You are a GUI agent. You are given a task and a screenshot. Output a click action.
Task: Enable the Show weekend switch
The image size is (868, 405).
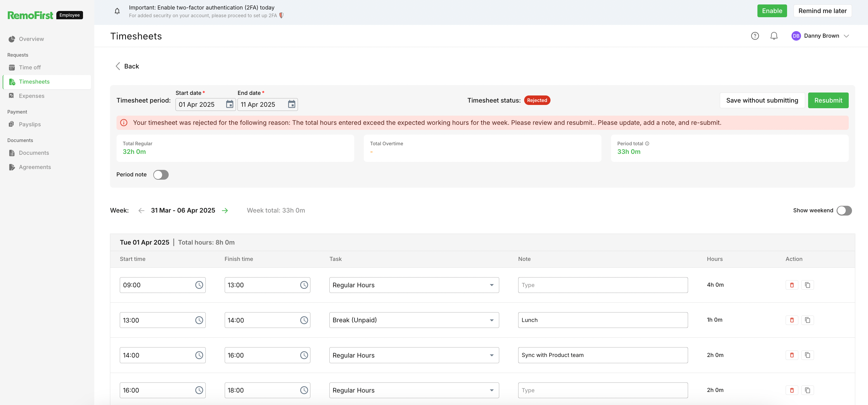tap(844, 211)
